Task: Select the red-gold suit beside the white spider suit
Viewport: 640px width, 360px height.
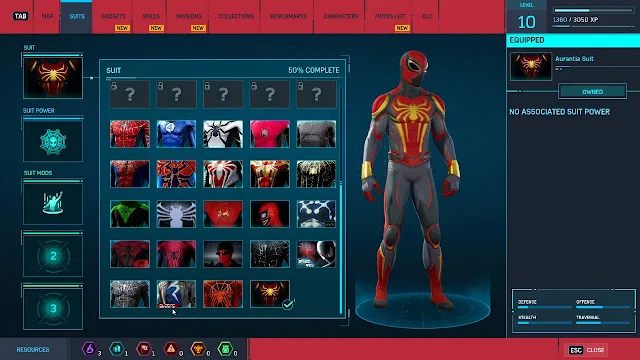Action: point(270,174)
